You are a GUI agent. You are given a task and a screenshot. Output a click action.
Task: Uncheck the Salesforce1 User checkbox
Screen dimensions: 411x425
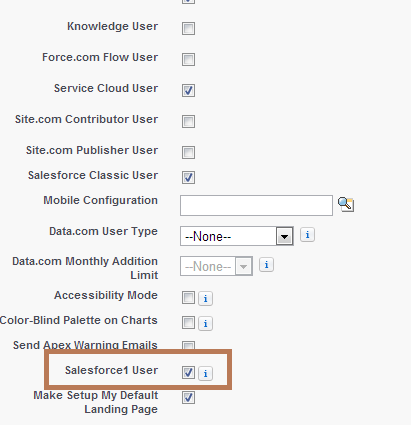(x=188, y=372)
